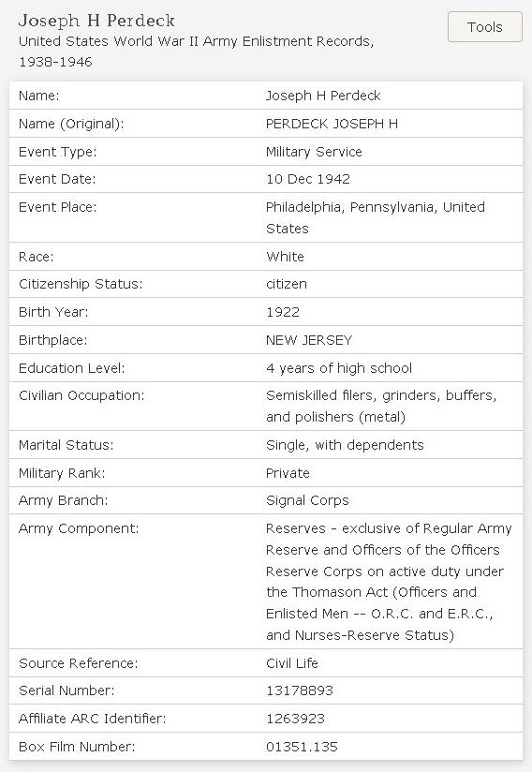Click the event date 10 Dec 1942

click(x=308, y=179)
